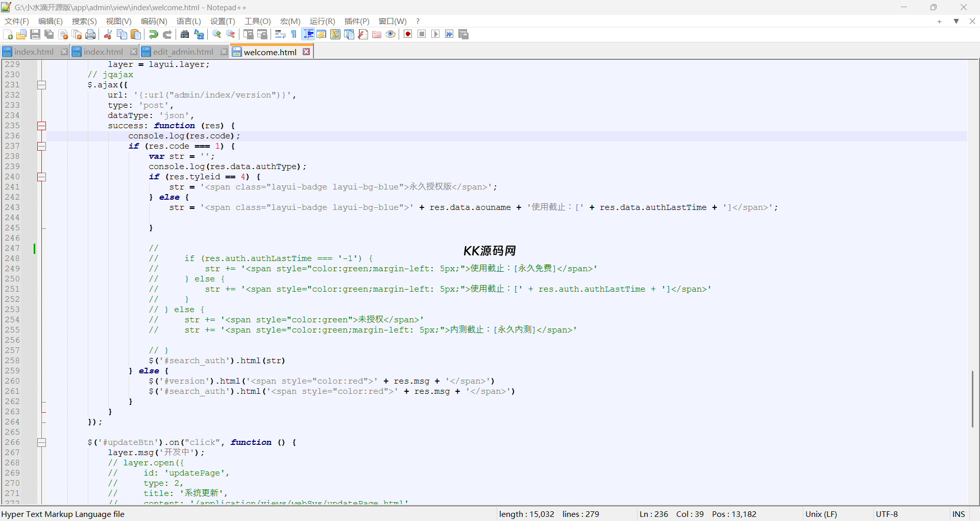Image resolution: width=980 pixels, height=521 pixels.
Task: Click the Print icon in toolbar
Action: [90, 34]
